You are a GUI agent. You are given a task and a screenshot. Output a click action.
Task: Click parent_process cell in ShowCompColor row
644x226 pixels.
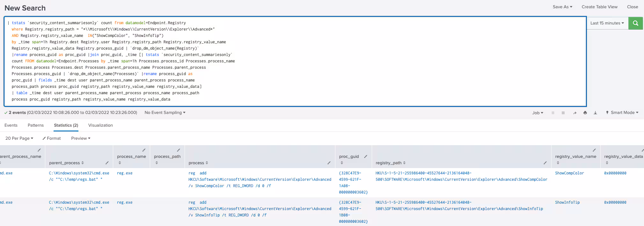(x=79, y=176)
